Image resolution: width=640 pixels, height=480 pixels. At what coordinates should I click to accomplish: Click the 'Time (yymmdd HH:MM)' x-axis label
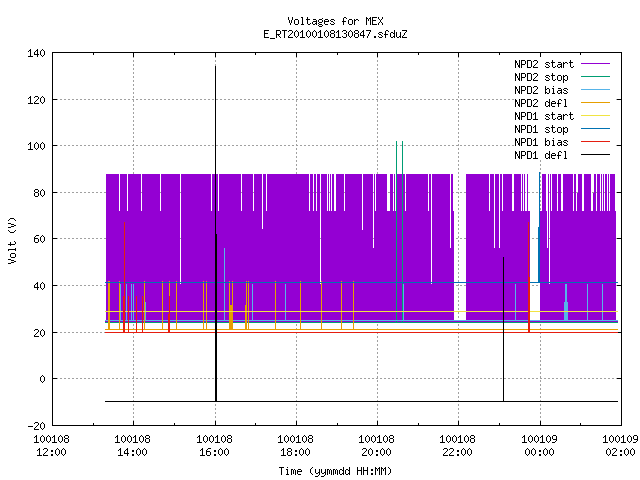pos(335,471)
